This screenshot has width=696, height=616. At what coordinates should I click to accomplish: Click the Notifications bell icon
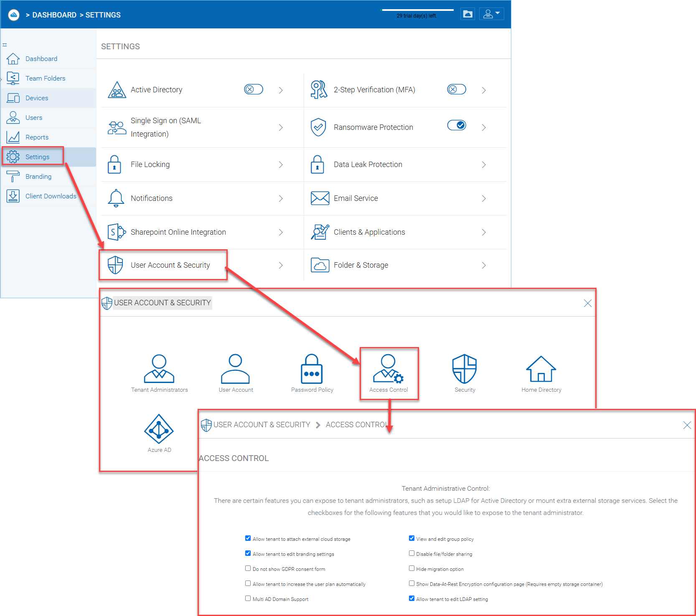pyautogui.click(x=116, y=198)
